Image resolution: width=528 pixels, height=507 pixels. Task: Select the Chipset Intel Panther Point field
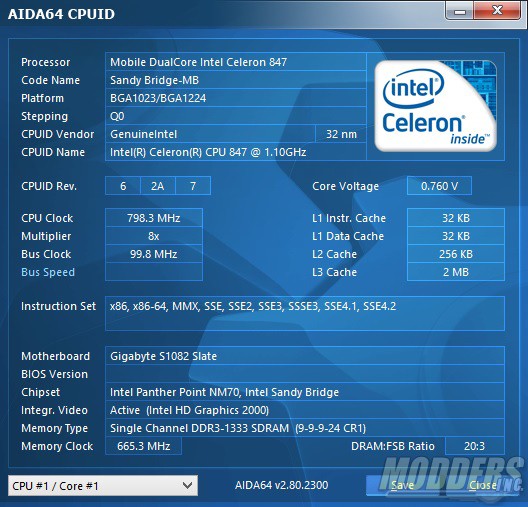tap(305, 392)
